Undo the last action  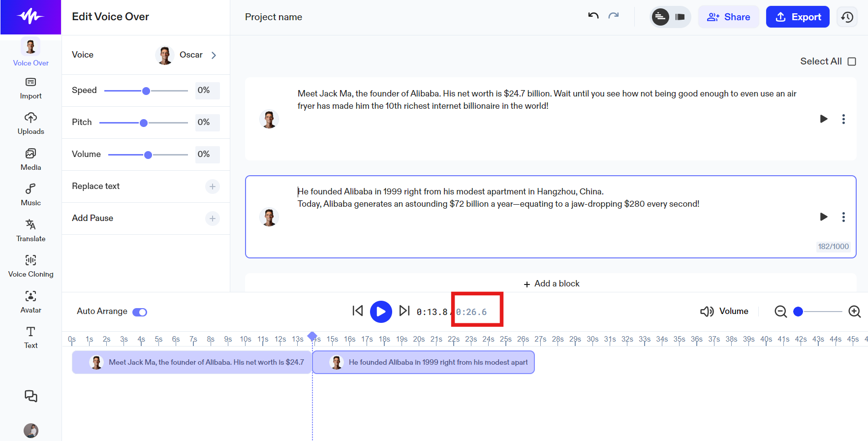pyautogui.click(x=593, y=17)
